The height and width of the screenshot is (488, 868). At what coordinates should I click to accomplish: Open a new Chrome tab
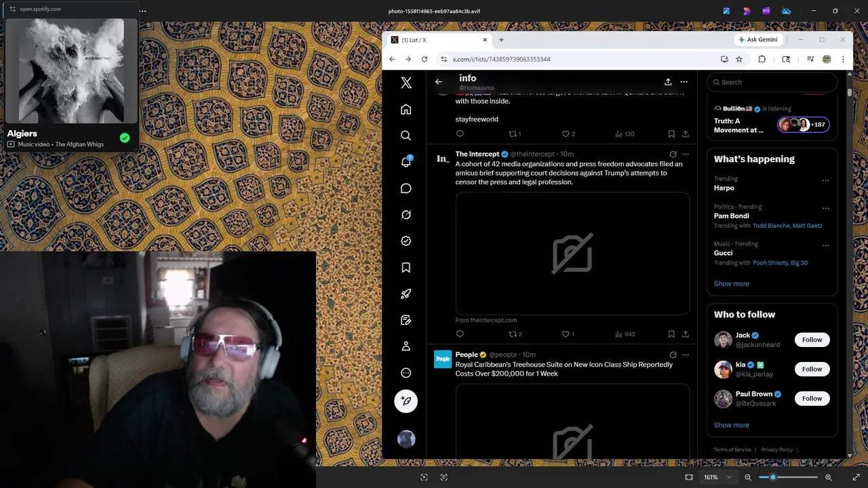click(x=501, y=40)
